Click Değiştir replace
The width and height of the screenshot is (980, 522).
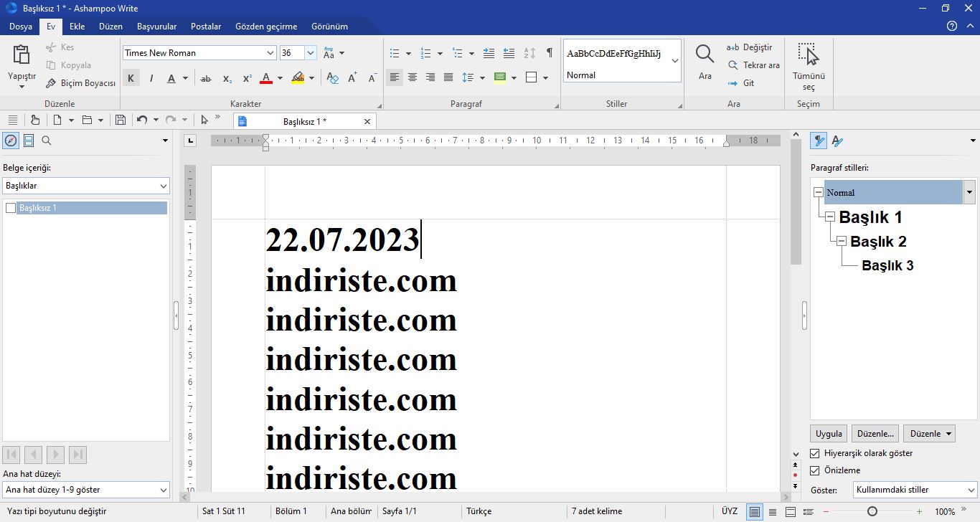(750, 47)
